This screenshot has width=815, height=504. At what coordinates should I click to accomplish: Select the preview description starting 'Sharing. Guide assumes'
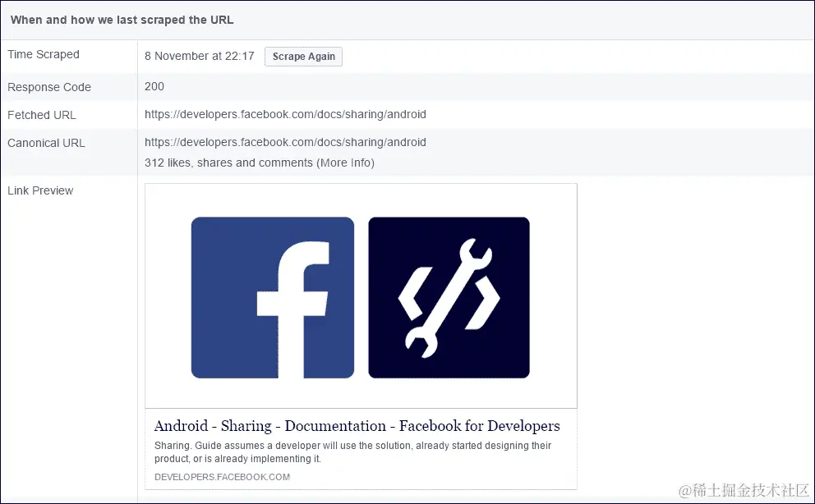(353, 452)
